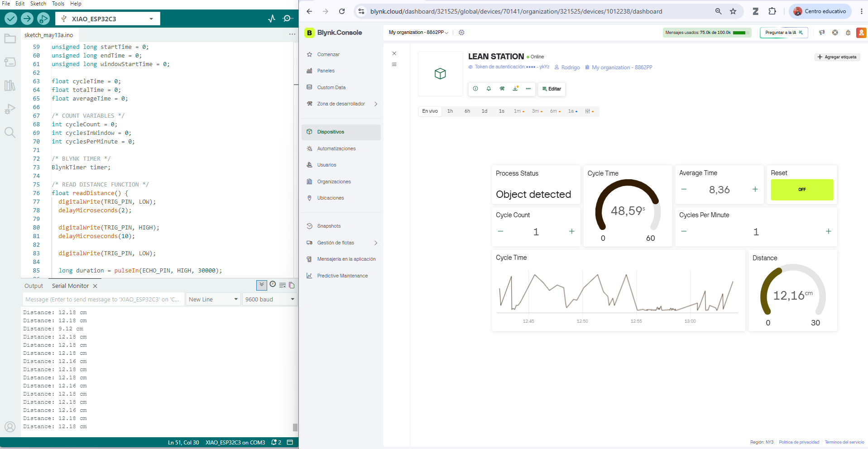Screen dimensions: 868x449
Task: Click the Agregar etiqueta button
Action: (x=837, y=57)
